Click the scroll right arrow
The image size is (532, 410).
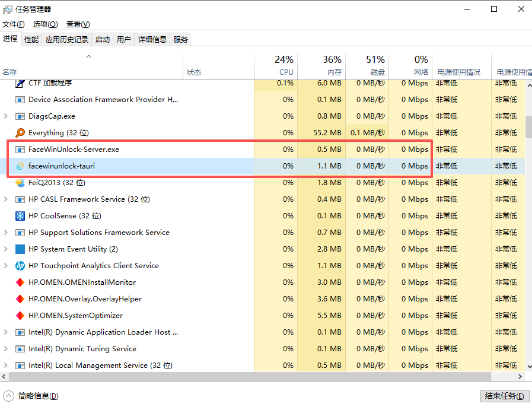click(520, 376)
